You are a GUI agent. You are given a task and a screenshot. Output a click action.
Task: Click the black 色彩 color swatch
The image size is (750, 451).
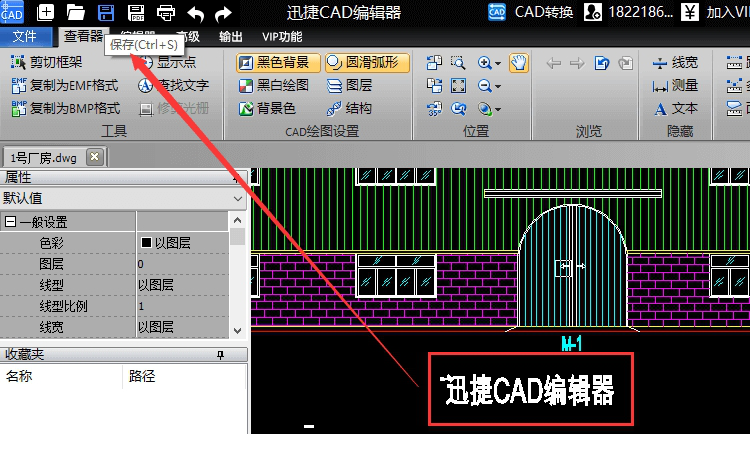coord(146,242)
